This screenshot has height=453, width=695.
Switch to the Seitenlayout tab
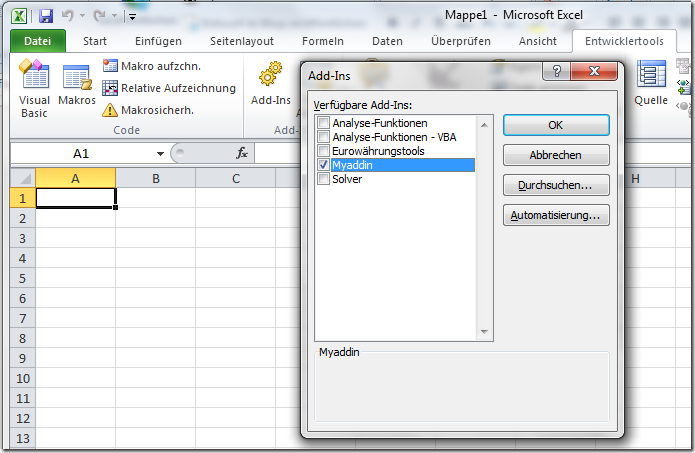coord(242,41)
